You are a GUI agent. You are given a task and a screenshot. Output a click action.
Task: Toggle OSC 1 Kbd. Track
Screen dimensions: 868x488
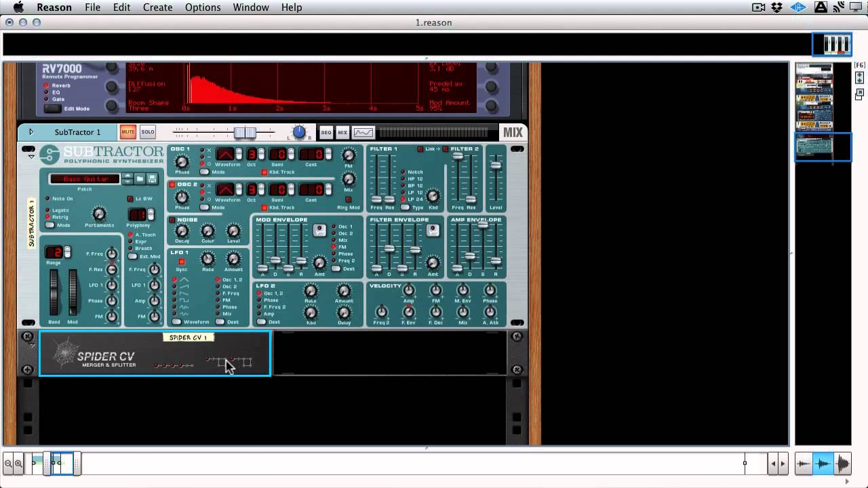point(264,172)
